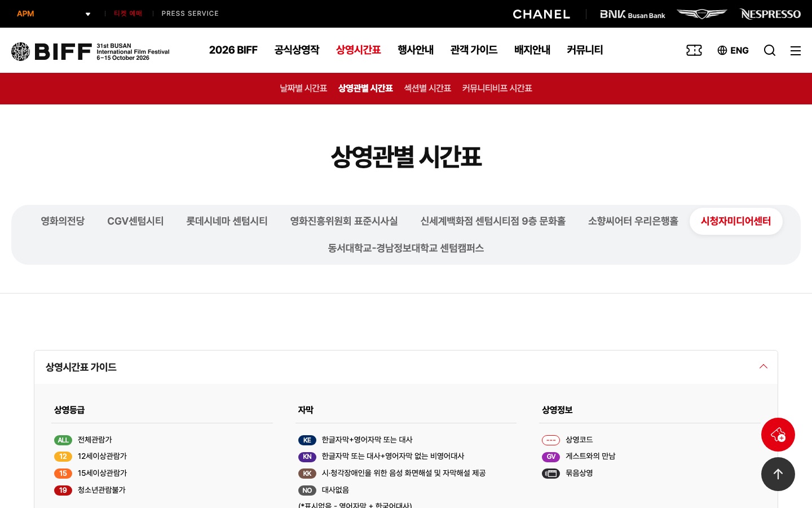Click the PRESS SERVICE link
Viewport: 812px width, 508px height.
(x=190, y=14)
